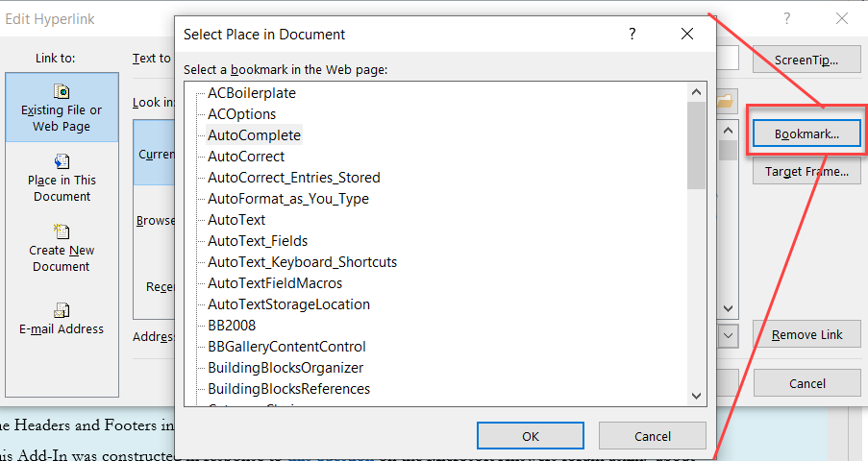Cancel the Select Place dialog

652,435
